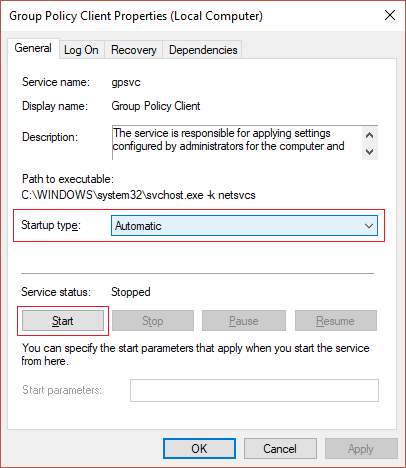Click the greyed-out Apply button
This screenshot has width=406, height=468.
point(361,449)
